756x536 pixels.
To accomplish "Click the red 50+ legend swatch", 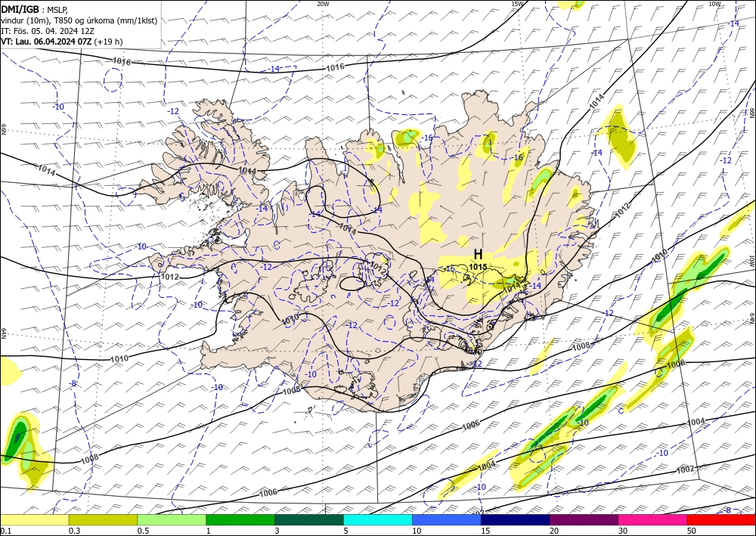I will tap(721, 520).
